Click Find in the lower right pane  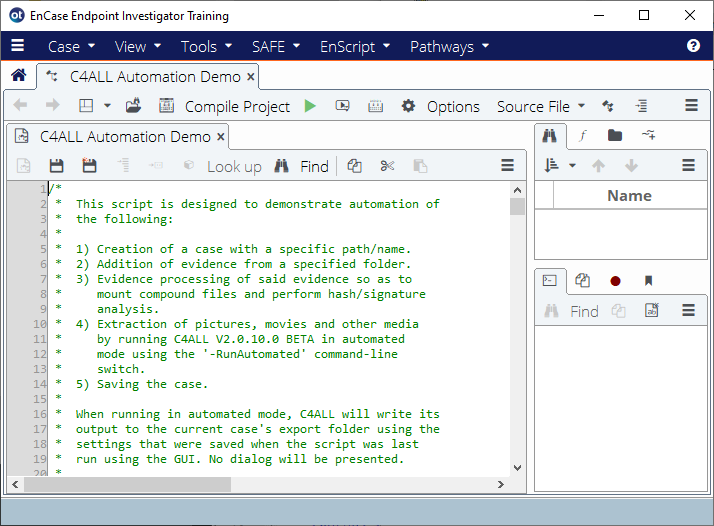pyautogui.click(x=571, y=312)
